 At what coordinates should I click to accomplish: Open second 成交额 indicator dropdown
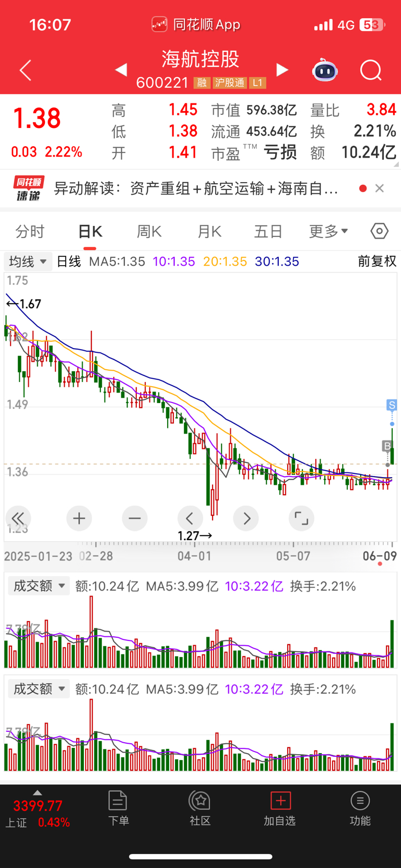pyautogui.click(x=39, y=689)
